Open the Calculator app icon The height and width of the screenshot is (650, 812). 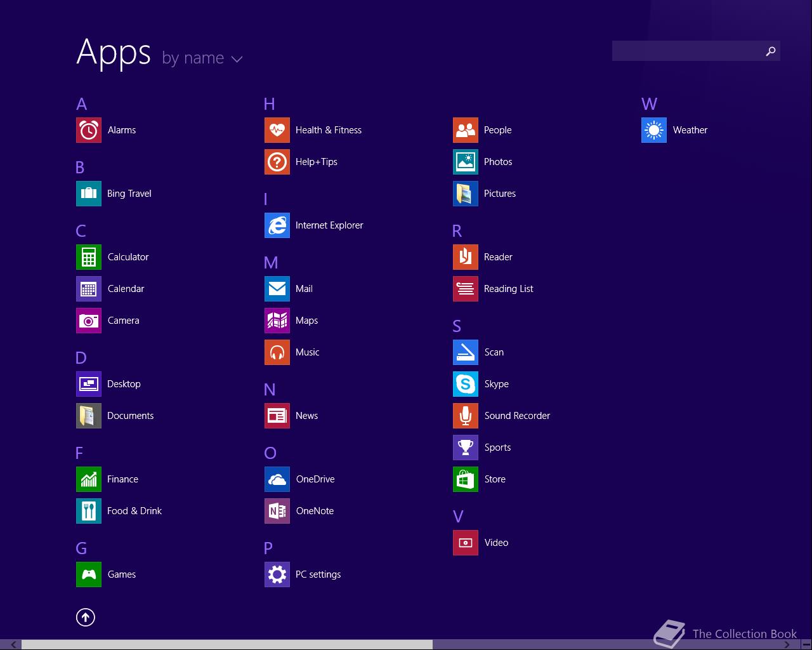[x=89, y=257]
